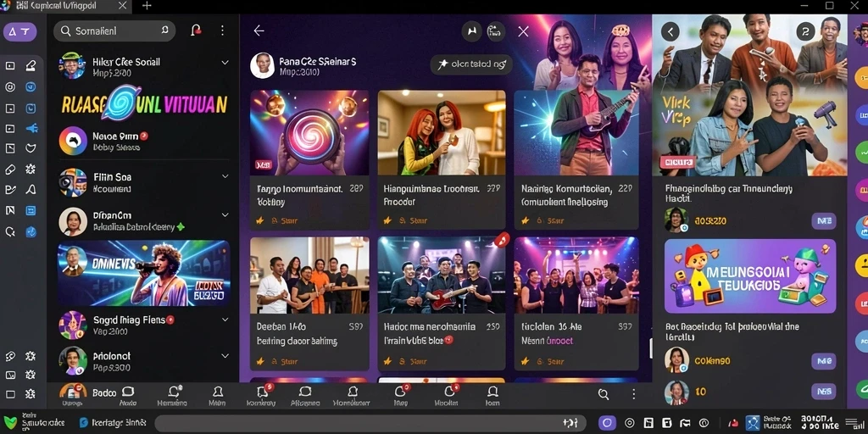Image resolution: width=868 pixels, height=434 pixels.
Task: Open the swirl orb card thumbnail
Action: pyautogui.click(x=309, y=133)
